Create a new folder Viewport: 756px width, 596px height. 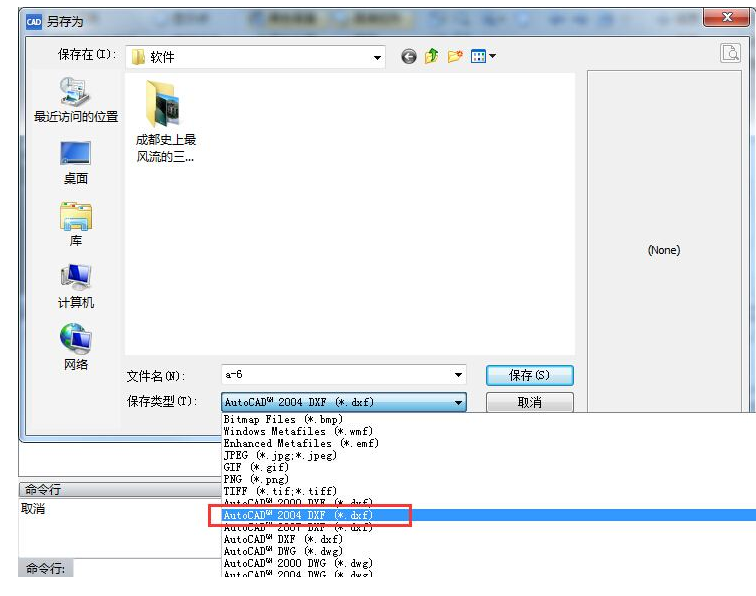455,57
